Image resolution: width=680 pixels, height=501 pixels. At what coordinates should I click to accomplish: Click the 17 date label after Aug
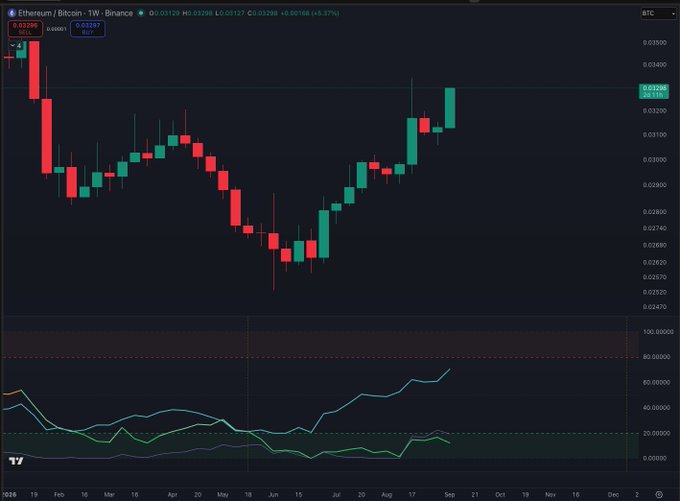412,494
